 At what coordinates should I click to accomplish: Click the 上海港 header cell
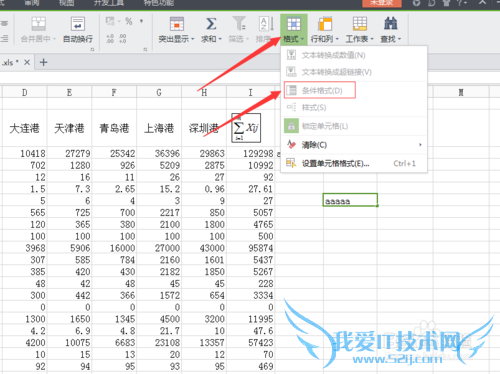(x=159, y=128)
